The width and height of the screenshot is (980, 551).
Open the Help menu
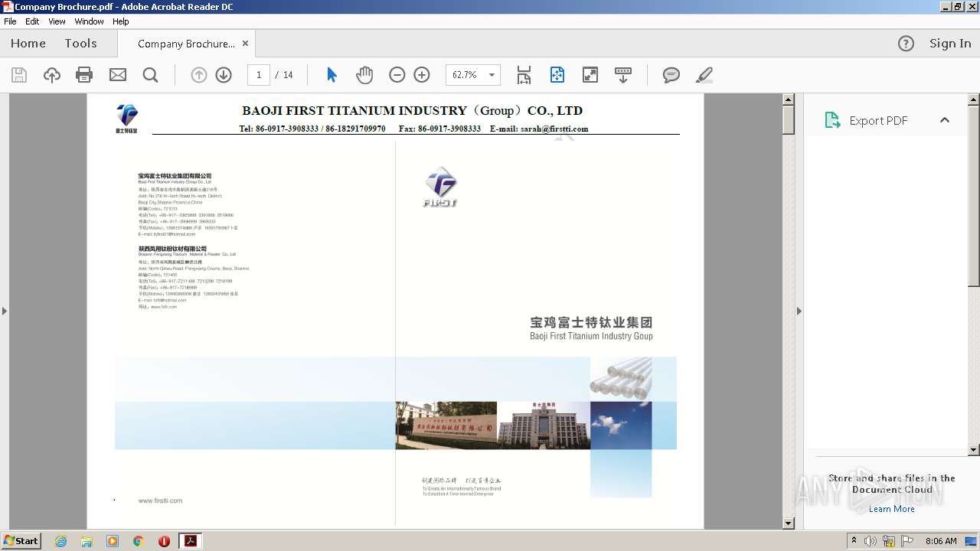(121, 21)
